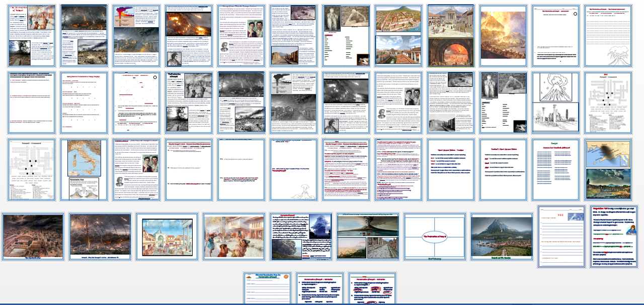Select the Historical Examination Form preview
This screenshot has height=305, width=644.
[267, 288]
